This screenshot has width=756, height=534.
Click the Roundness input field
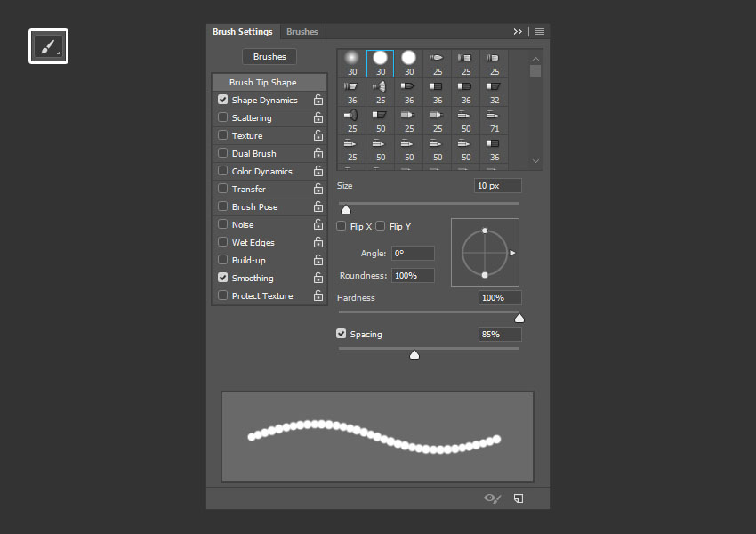point(413,275)
